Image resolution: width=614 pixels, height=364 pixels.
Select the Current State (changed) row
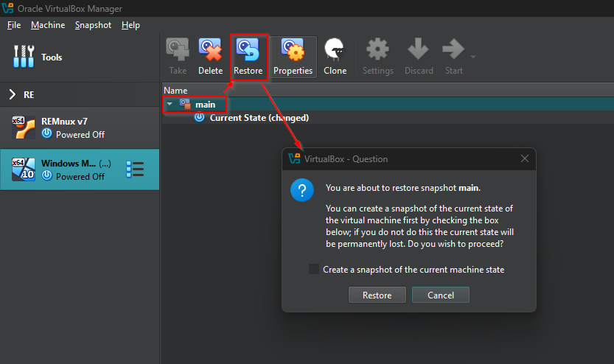tap(388, 118)
